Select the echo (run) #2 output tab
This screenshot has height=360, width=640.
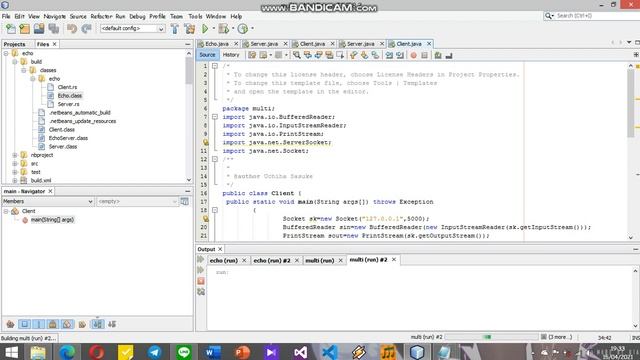point(272,260)
